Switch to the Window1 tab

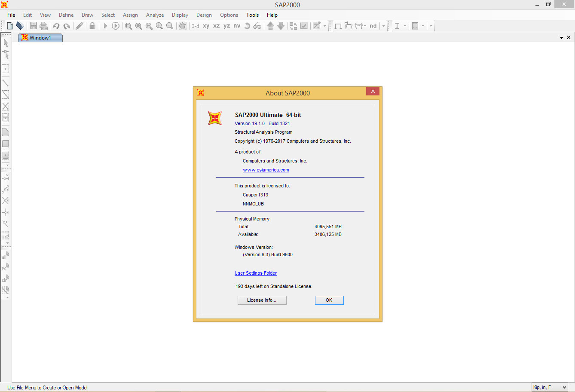(40, 38)
